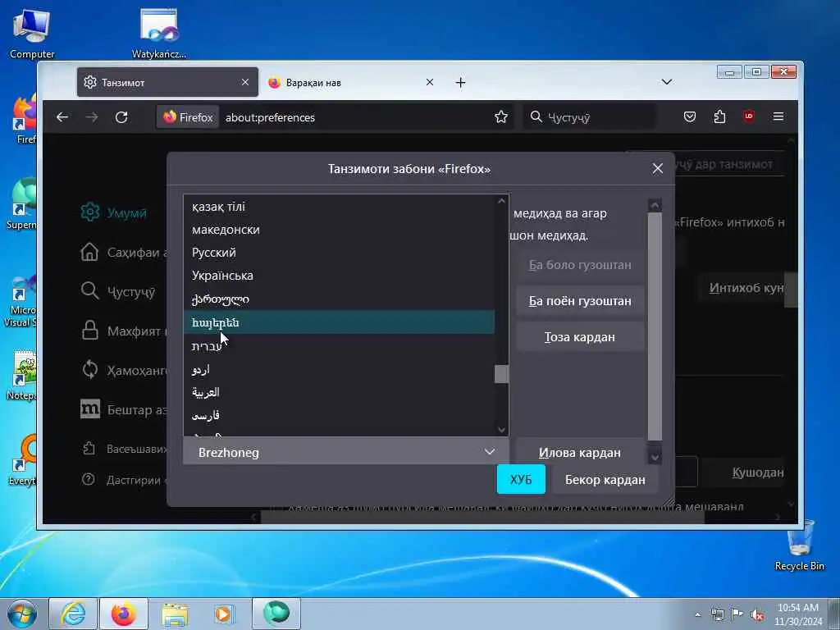
Task: Click the Илова кардан button
Action: pos(580,453)
